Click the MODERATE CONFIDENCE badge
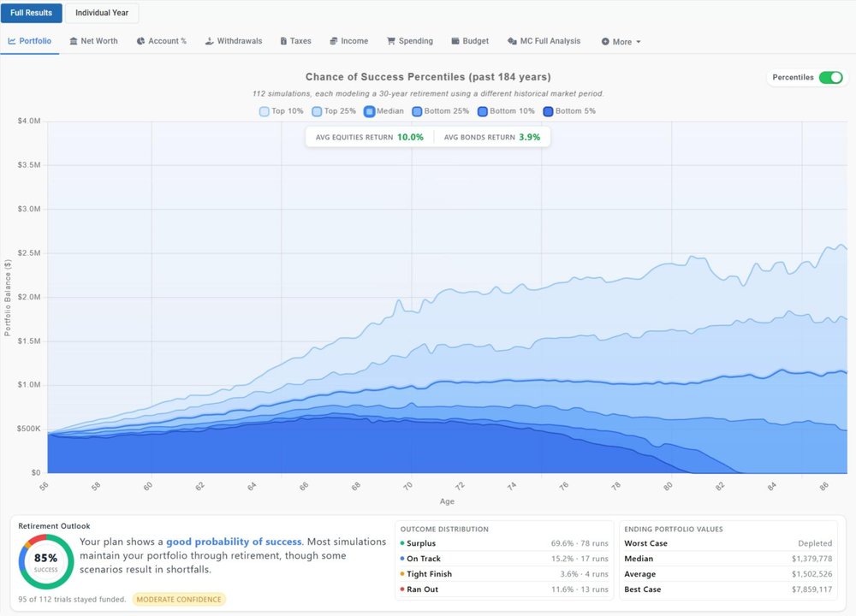The width and height of the screenshot is (856, 616). pos(178,599)
